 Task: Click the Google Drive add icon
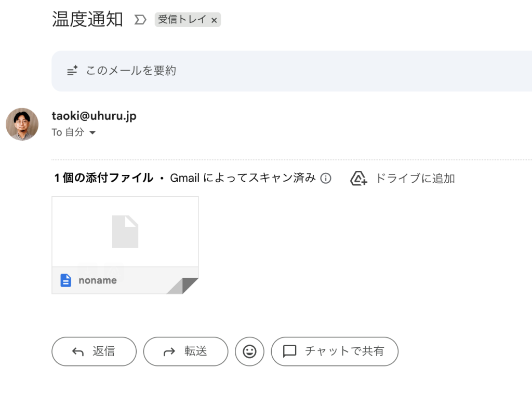(x=358, y=179)
